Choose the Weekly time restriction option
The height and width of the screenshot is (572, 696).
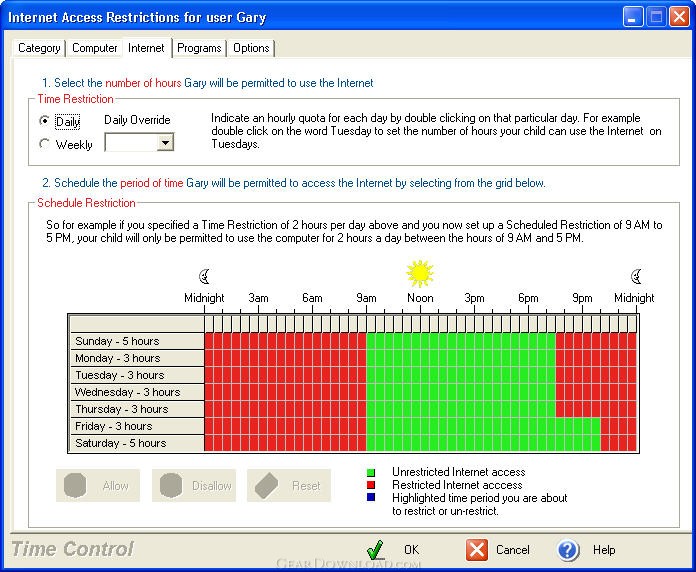coord(44,144)
